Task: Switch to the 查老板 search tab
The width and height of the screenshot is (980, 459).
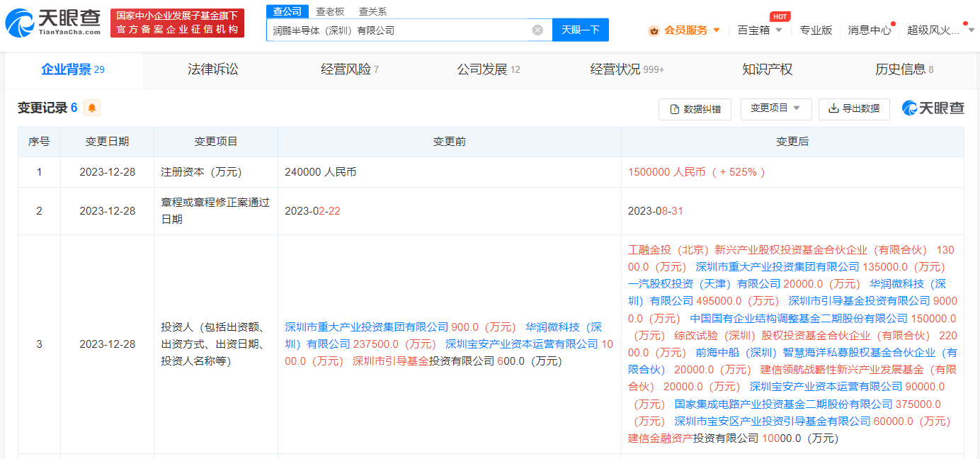Action: (x=330, y=11)
